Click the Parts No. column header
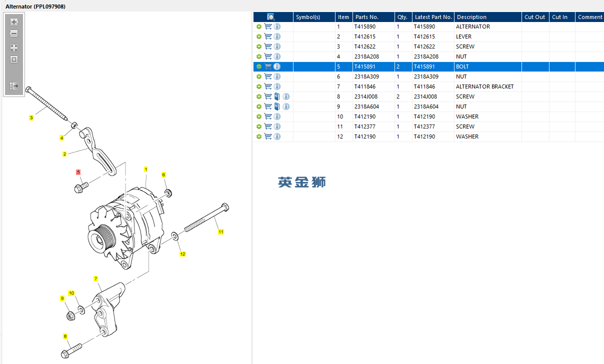This screenshot has height=364, width=604. pos(367,17)
